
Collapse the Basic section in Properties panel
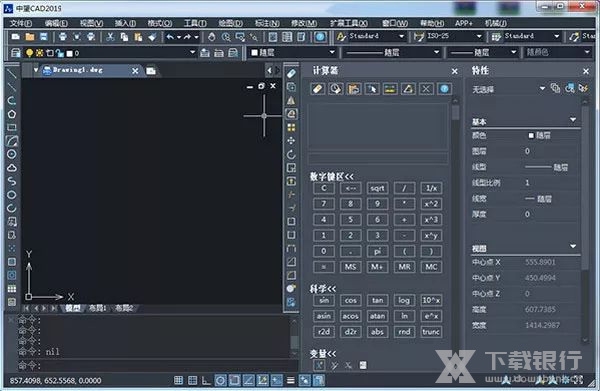point(573,120)
